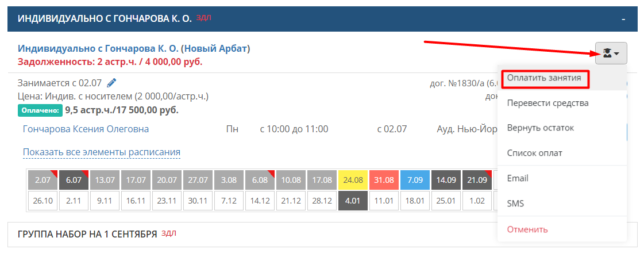Choose Email option in menu
Screen dimensions: 644x253
[518, 178]
